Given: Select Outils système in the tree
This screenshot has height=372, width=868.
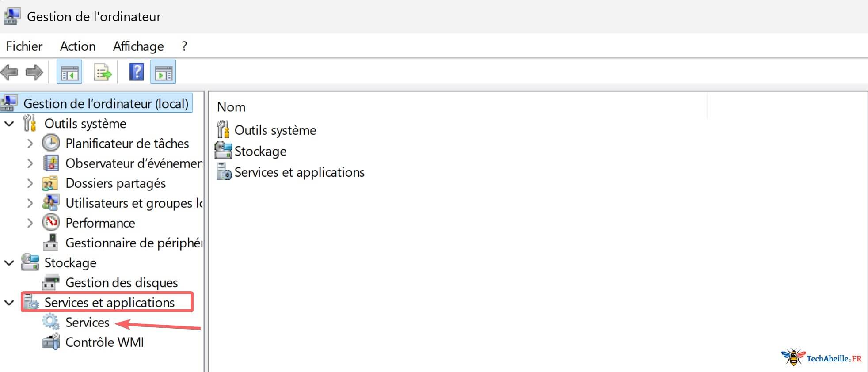Looking at the screenshot, I should pyautogui.click(x=85, y=124).
